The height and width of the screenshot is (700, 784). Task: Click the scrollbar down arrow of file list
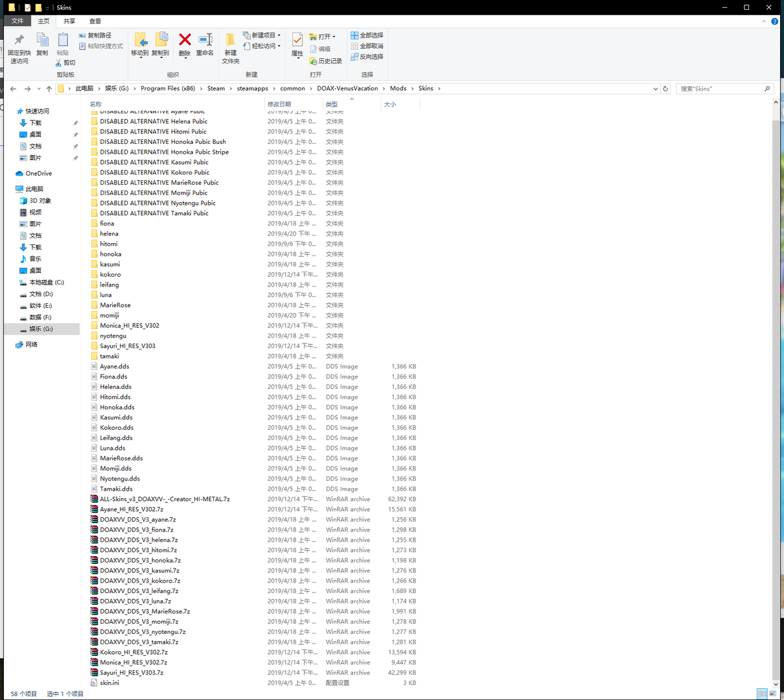tap(776, 684)
